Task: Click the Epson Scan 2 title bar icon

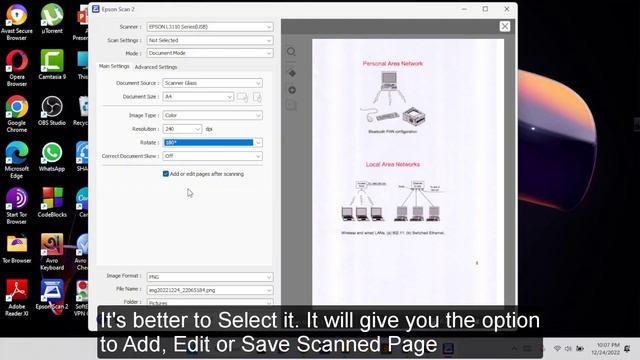Action: [96, 9]
